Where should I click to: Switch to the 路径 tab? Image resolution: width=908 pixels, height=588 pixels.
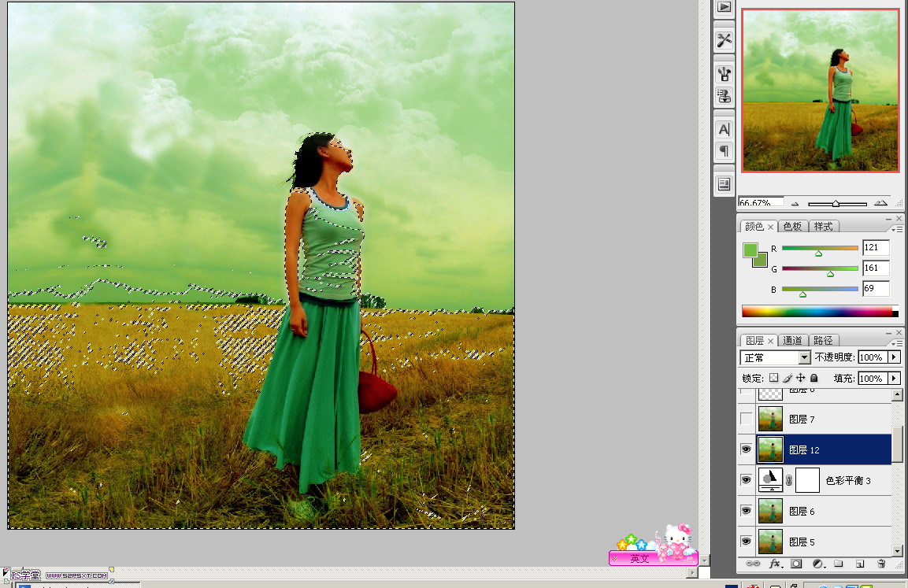pos(823,340)
